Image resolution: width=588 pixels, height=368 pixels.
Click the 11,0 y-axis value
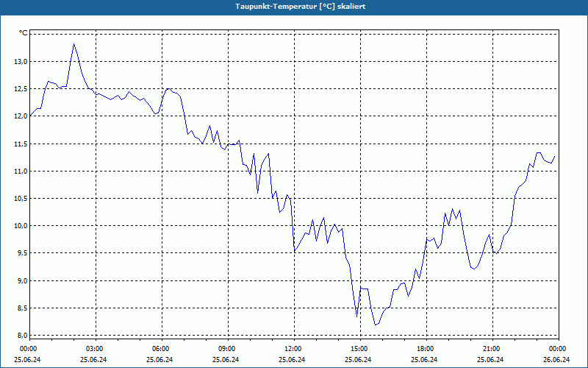tap(21, 171)
